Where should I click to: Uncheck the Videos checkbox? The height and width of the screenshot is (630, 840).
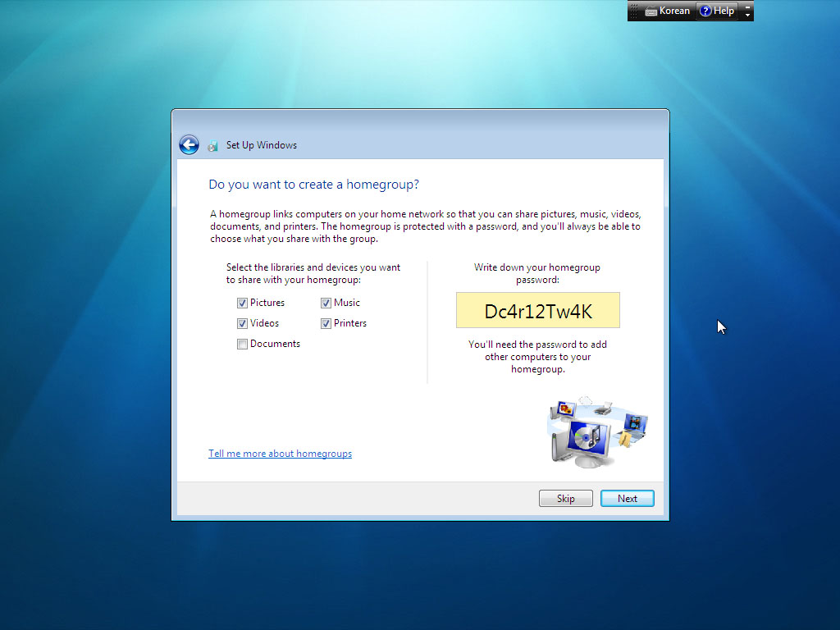[242, 323]
